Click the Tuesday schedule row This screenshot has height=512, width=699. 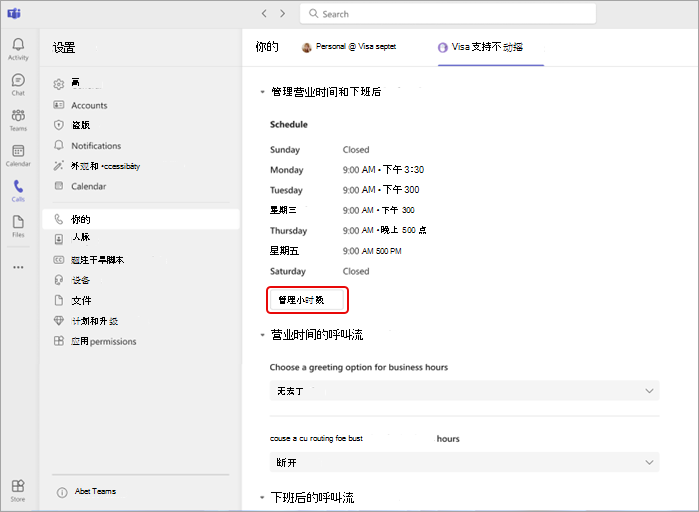click(344, 190)
